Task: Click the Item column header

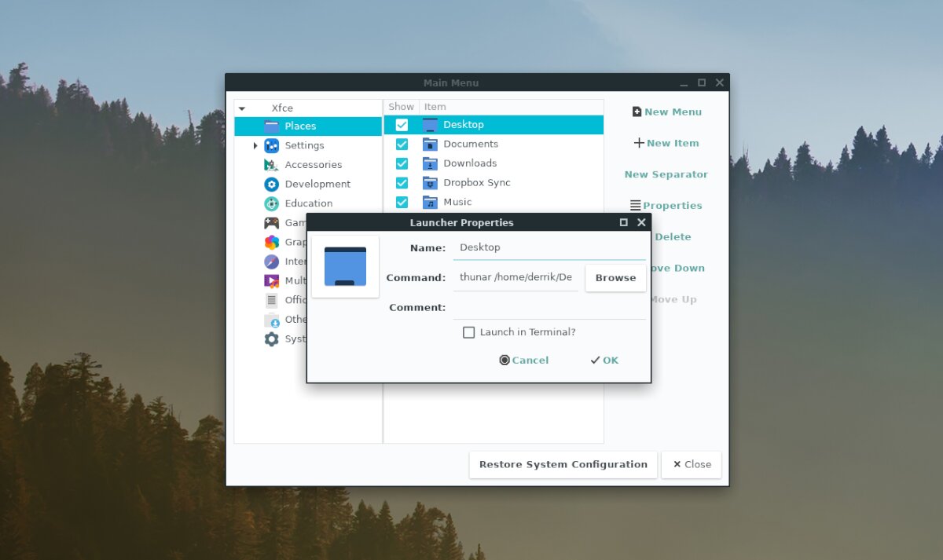Action: pyautogui.click(x=435, y=107)
